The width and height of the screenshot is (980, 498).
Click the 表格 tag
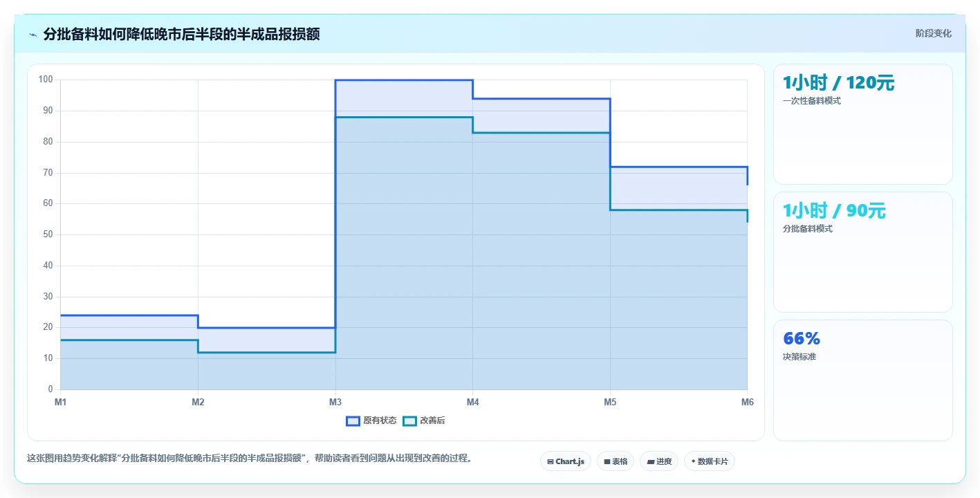click(x=615, y=461)
